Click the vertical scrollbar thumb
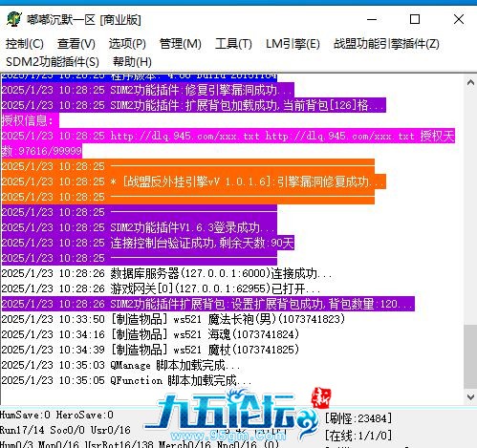 (x=470, y=356)
